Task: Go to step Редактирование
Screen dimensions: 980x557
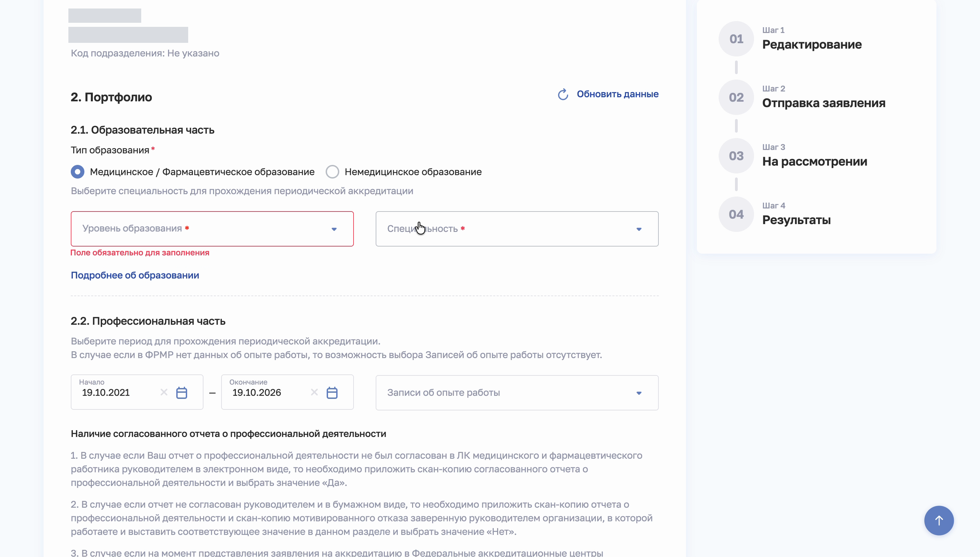Action: (x=812, y=44)
